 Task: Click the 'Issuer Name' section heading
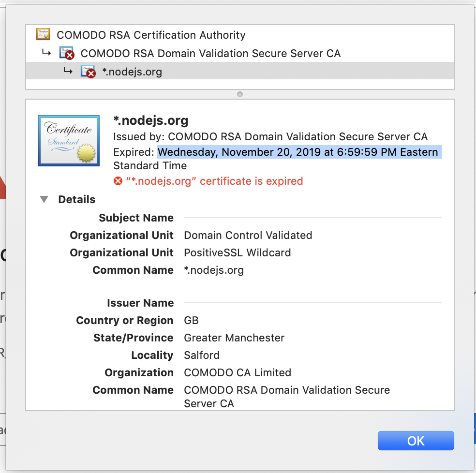pyautogui.click(x=140, y=303)
